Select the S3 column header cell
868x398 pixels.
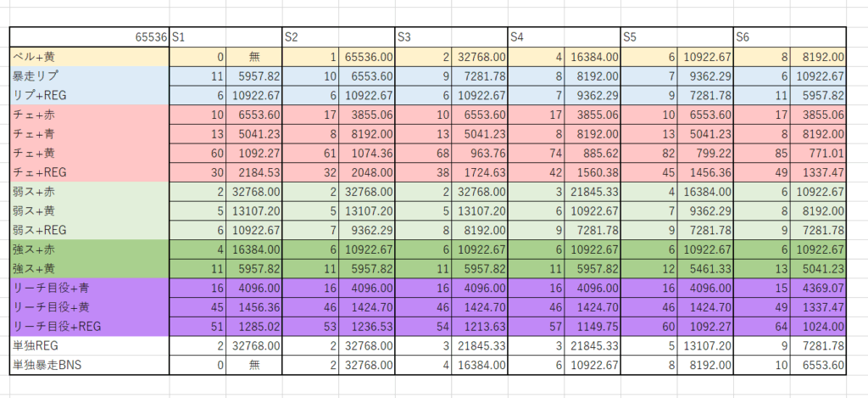point(451,37)
